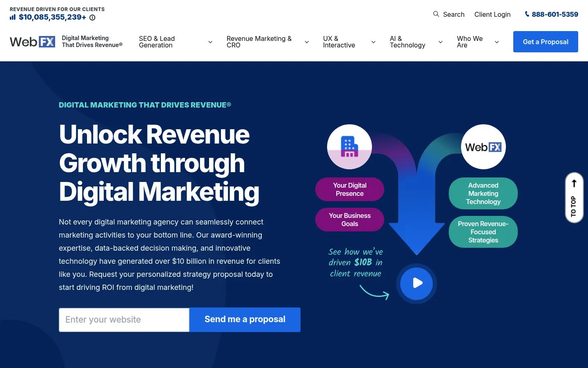Open Who We Are menu
588x368 pixels.
[x=470, y=42]
